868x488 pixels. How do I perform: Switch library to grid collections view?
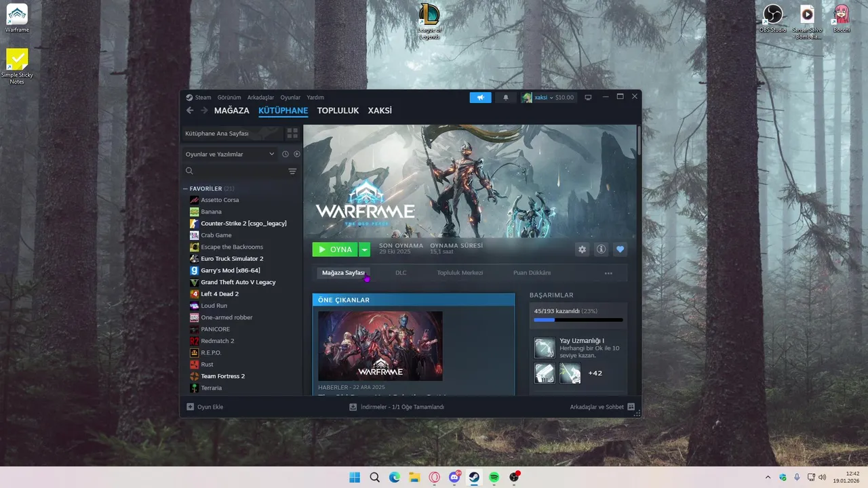pos(292,134)
